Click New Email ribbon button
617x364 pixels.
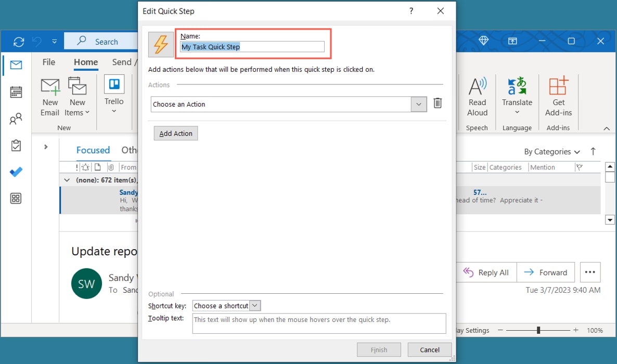pyautogui.click(x=50, y=97)
